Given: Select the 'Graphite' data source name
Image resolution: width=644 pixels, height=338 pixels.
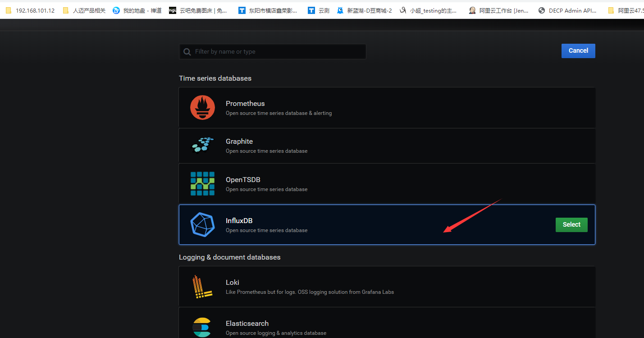Looking at the screenshot, I should tap(239, 142).
